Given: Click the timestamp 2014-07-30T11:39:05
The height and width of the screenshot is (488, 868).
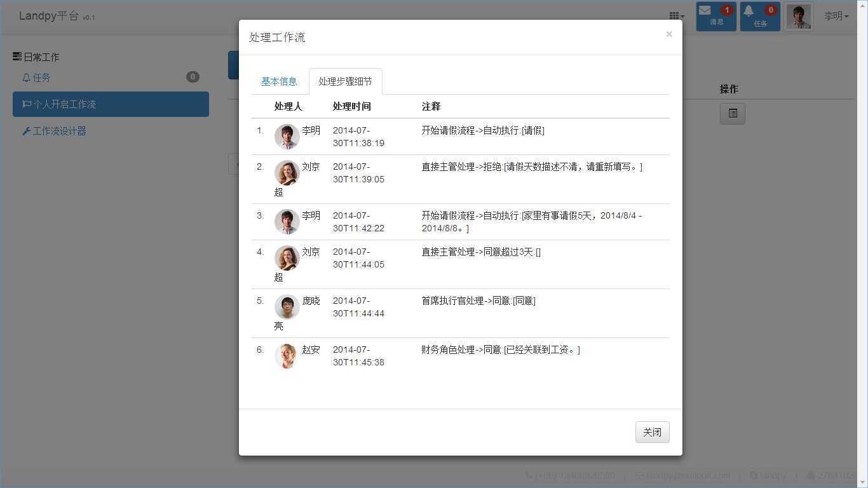Looking at the screenshot, I should pos(358,173).
